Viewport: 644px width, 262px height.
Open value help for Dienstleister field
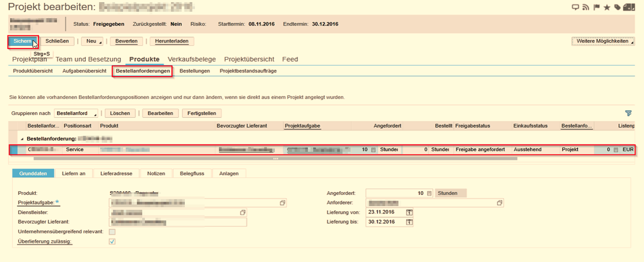pyautogui.click(x=243, y=212)
